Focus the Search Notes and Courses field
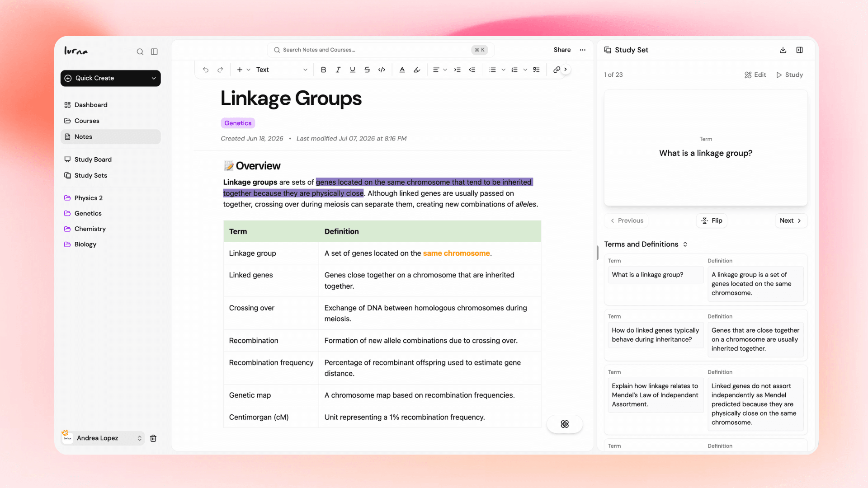The width and height of the screenshot is (868, 488). click(x=381, y=50)
